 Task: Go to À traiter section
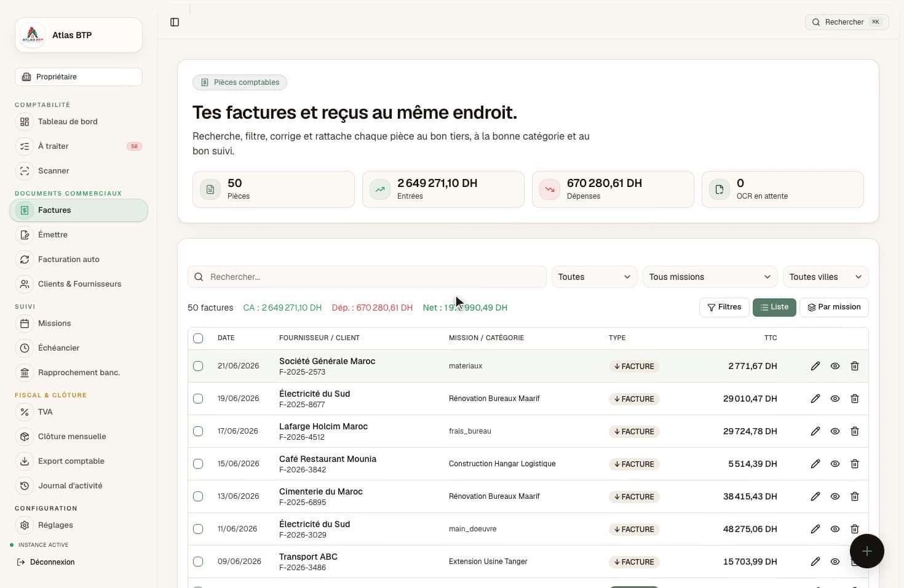click(79, 146)
